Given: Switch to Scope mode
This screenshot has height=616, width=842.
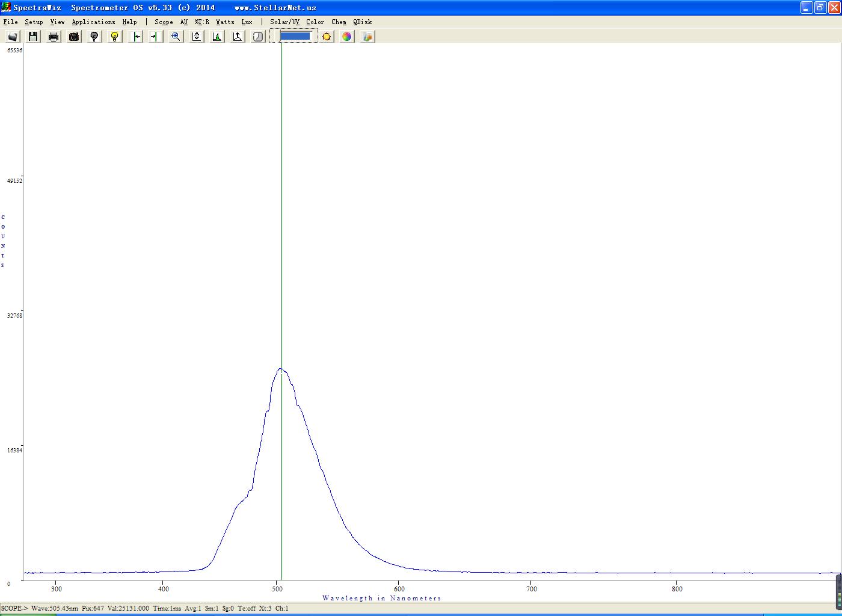Looking at the screenshot, I should tap(164, 22).
